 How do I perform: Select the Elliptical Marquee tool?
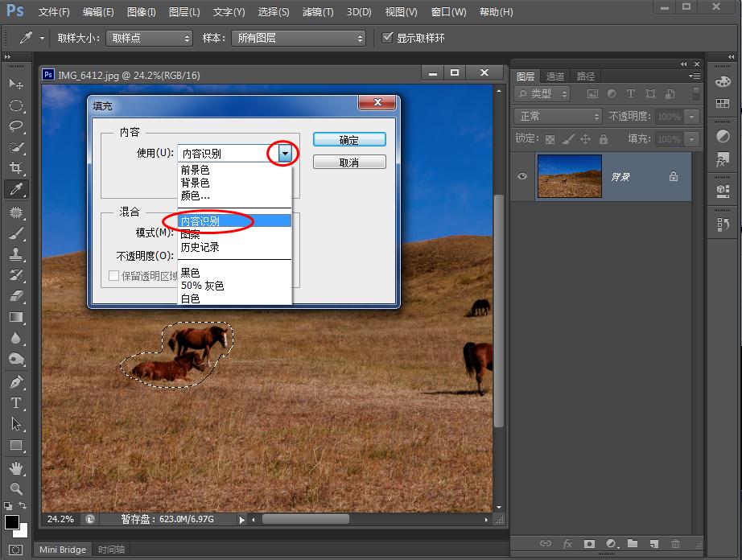[x=16, y=105]
